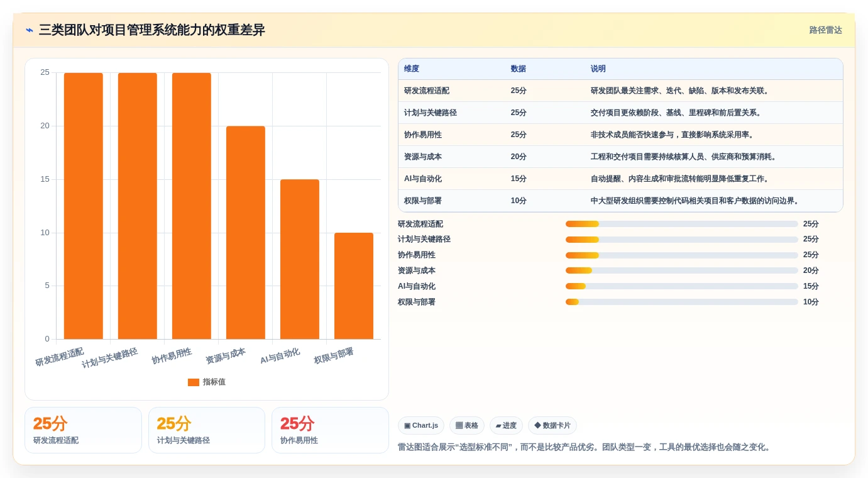Click the 路径雷达 label in header

point(825,30)
